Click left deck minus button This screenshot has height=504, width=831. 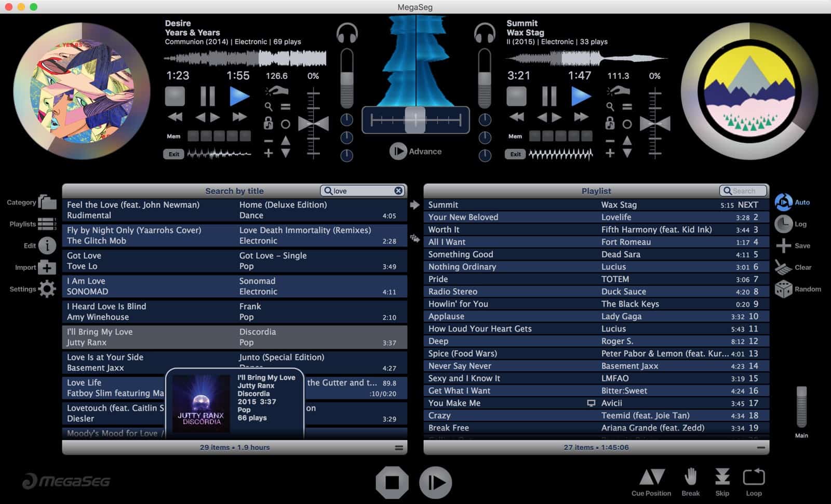pyautogui.click(x=268, y=141)
